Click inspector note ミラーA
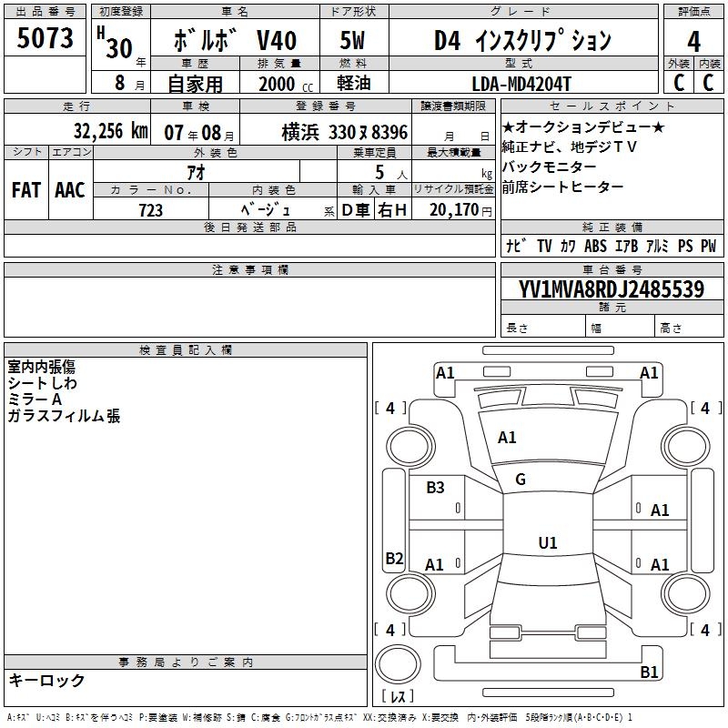The height and width of the screenshot is (728, 728). click(x=35, y=399)
